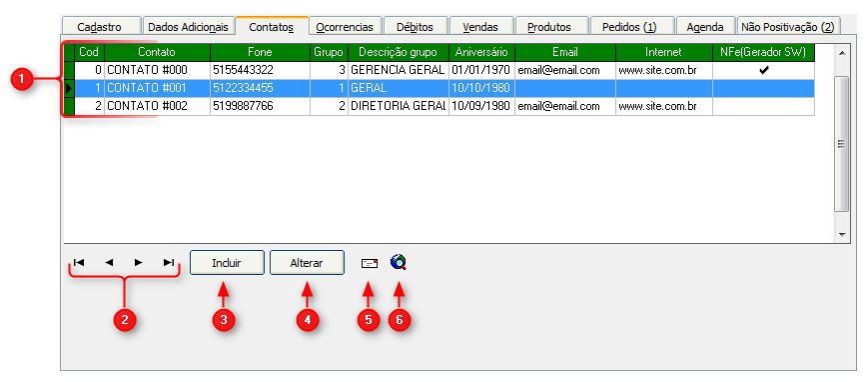This screenshot has width=868, height=382.
Task: Click the email cell of CONTATO #002
Action: click(565, 106)
